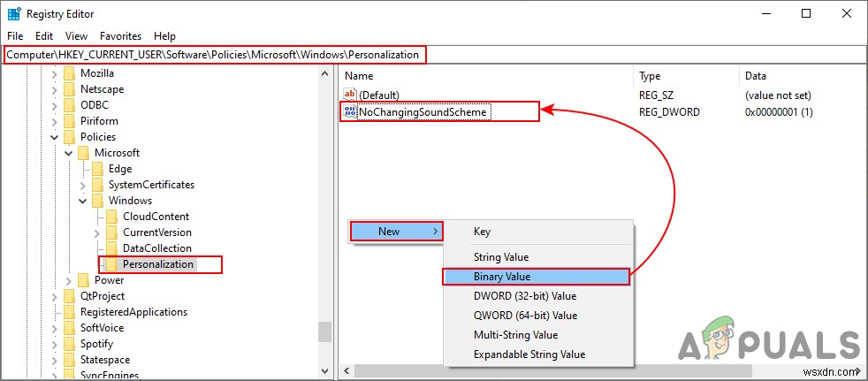Click the Registry Editor app icon in title bar

pyautogui.click(x=14, y=14)
